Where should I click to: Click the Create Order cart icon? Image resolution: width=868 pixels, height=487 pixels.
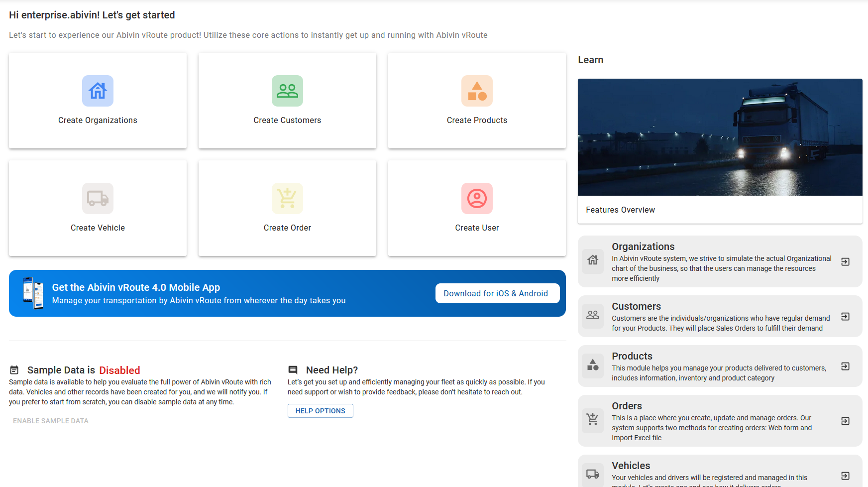coord(287,198)
